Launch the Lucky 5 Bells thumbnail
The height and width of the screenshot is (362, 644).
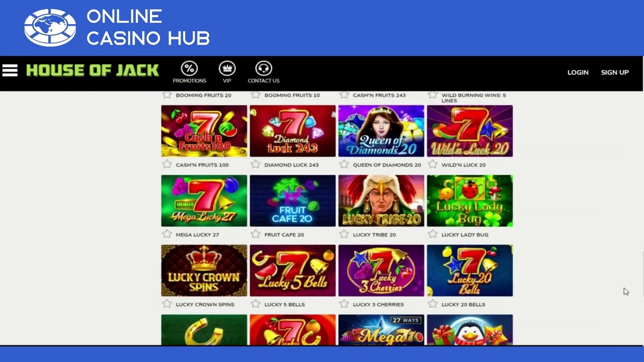point(293,270)
